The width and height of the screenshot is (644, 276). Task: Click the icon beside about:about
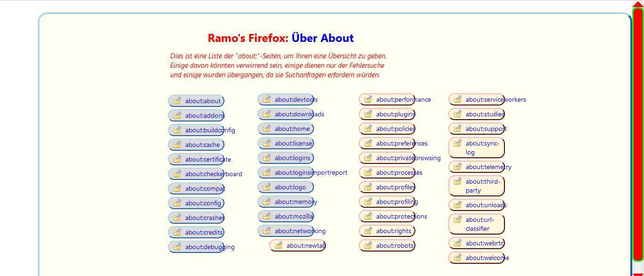pos(177,101)
